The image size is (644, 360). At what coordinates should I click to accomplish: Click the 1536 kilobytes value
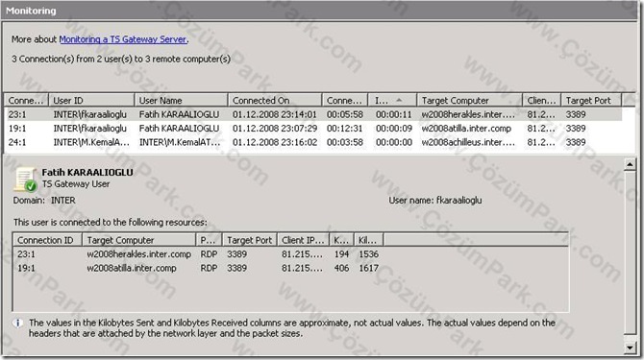pyautogui.click(x=368, y=254)
